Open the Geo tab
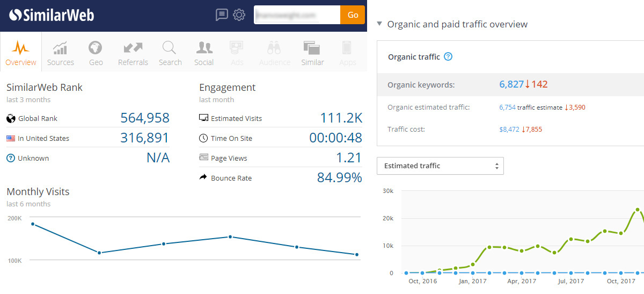This screenshot has height=294, width=644. (x=96, y=53)
